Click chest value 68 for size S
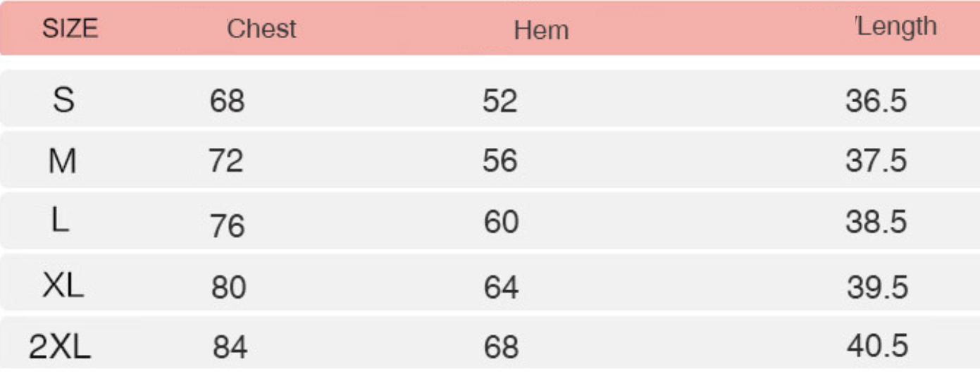The width and height of the screenshot is (980, 374). (x=227, y=102)
